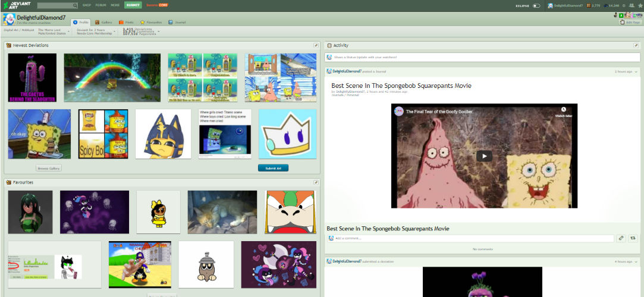Open DelightfulDiamond7 account menu in top bar
The image size is (644, 297).
[x=566, y=6]
